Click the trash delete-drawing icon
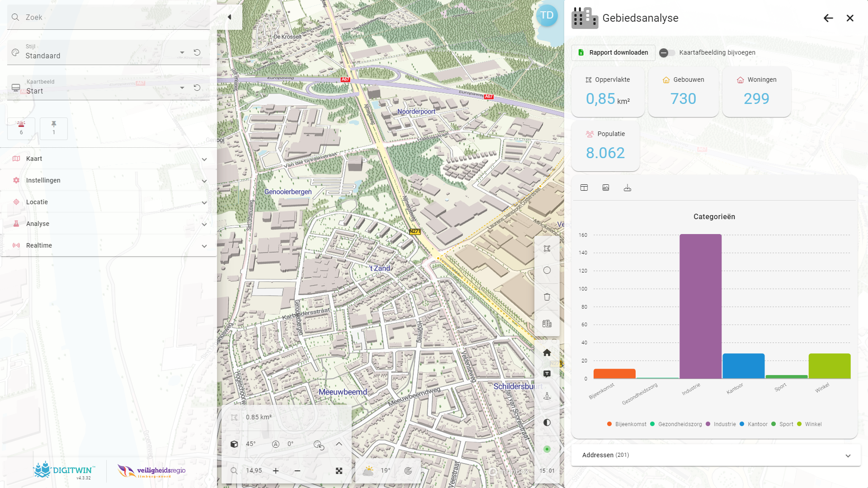The height and width of the screenshot is (488, 868). (x=547, y=297)
